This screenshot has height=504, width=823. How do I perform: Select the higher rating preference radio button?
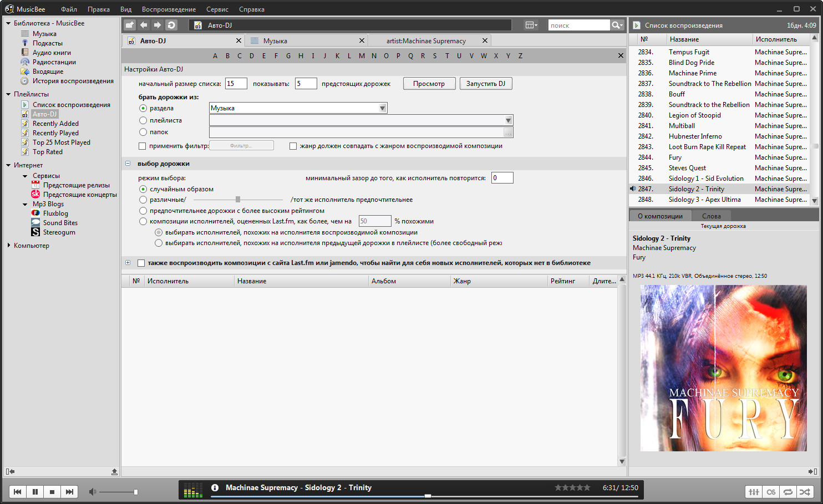pos(143,211)
